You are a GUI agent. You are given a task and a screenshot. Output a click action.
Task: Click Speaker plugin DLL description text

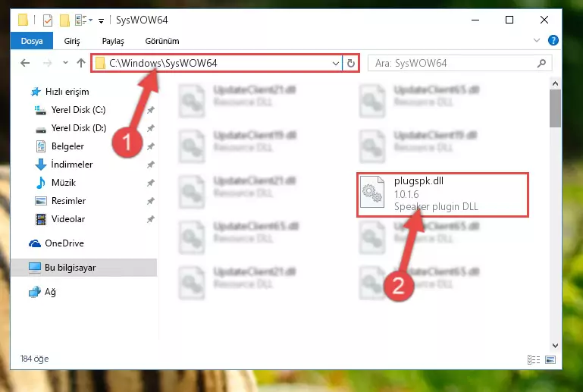436,206
